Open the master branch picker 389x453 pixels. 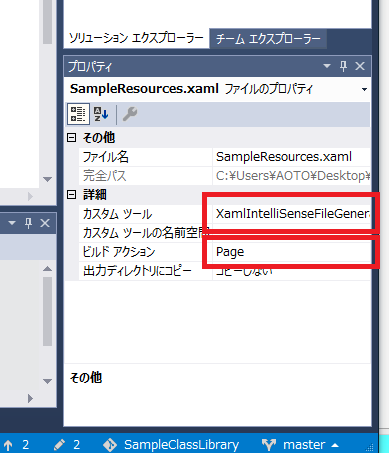coord(300,445)
